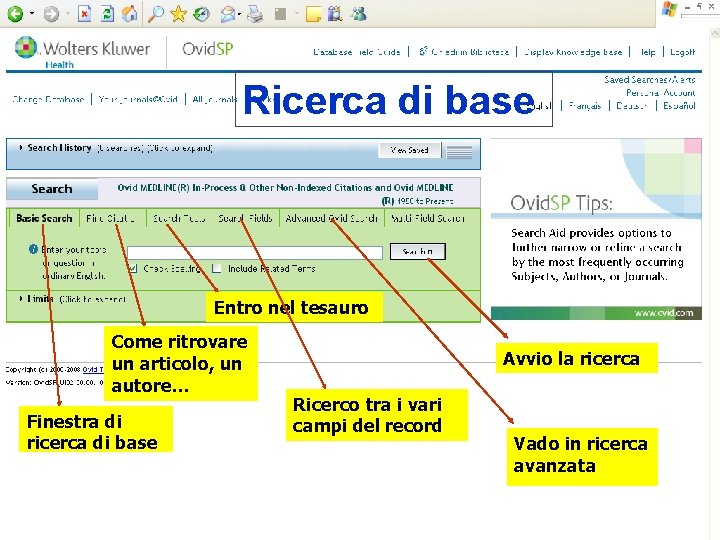Viewport: 720px width, 540px height.
Task: Click the Research binoculars toolbar icon
Action: point(335,14)
